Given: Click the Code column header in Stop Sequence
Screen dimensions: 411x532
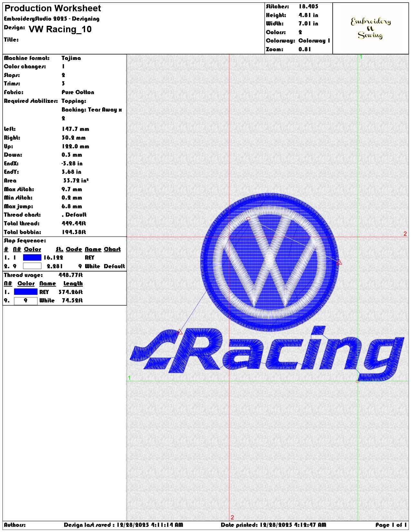Looking at the screenshot, I should (x=74, y=249).
